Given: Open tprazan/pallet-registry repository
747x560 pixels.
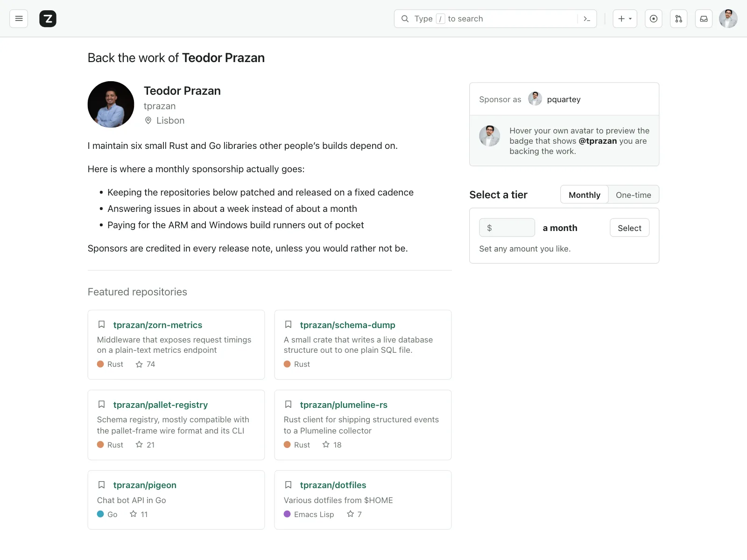Looking at the screenshot, I should [161, 405].
